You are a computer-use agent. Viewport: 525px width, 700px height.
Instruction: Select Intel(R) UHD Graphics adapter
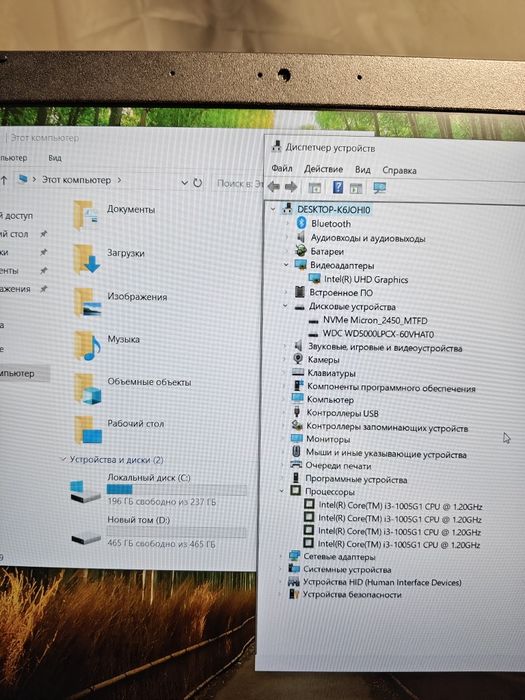(366, 279)
